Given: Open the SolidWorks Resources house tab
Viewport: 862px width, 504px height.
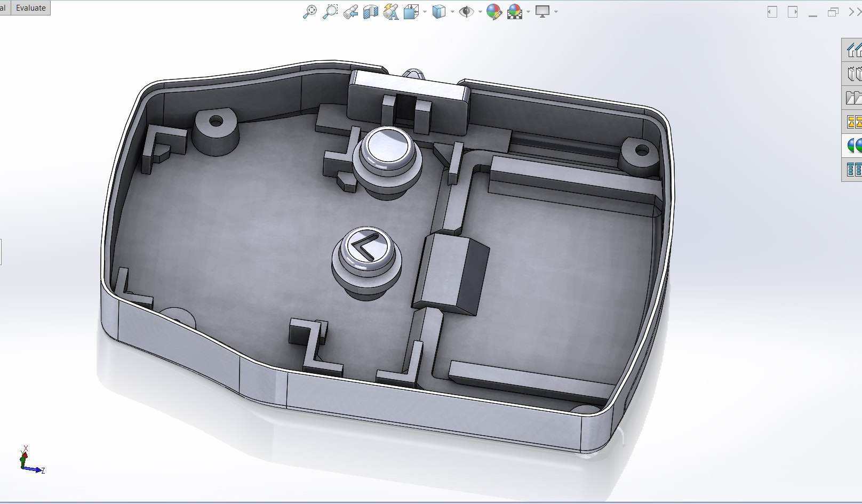Looking at the screenshot, I should (853, 50).
